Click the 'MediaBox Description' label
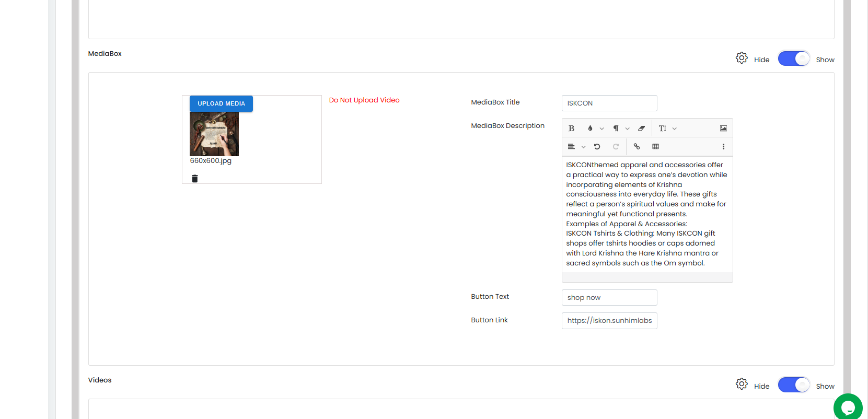 [508, 126]
